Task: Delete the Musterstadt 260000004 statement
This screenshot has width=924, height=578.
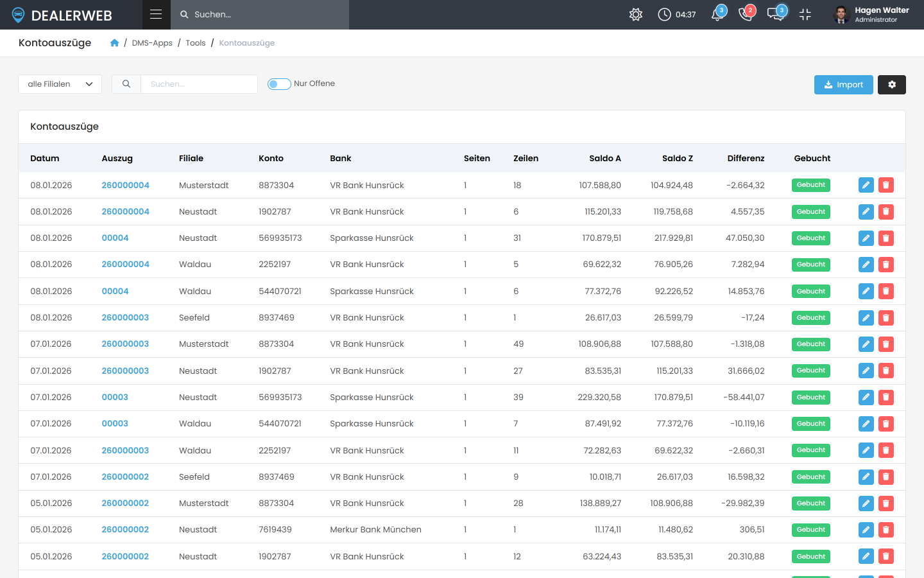Action: coord(886,185)
